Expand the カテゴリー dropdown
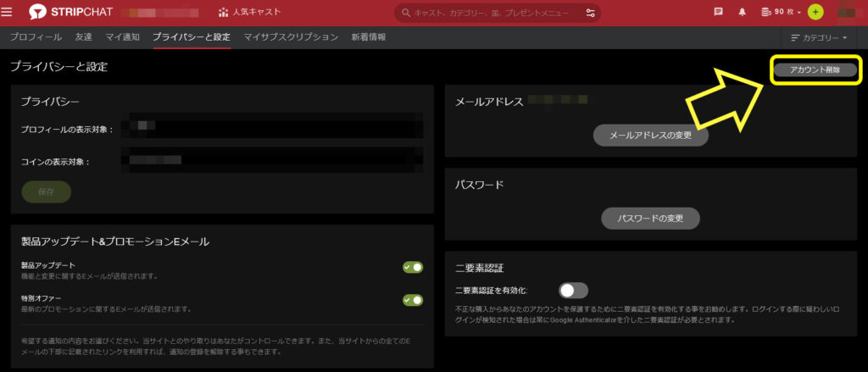Viewport: 868px width, 372px height. [x=820, y=37]
